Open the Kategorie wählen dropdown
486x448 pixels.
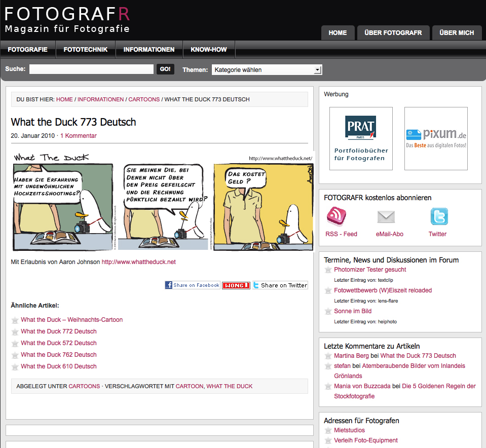[267, 70]
